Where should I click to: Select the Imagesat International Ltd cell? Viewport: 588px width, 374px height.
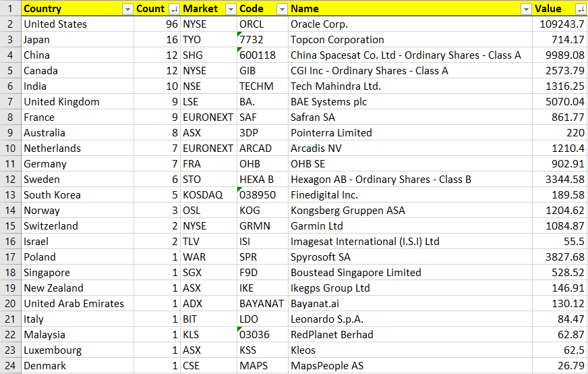tap(410, 242)
